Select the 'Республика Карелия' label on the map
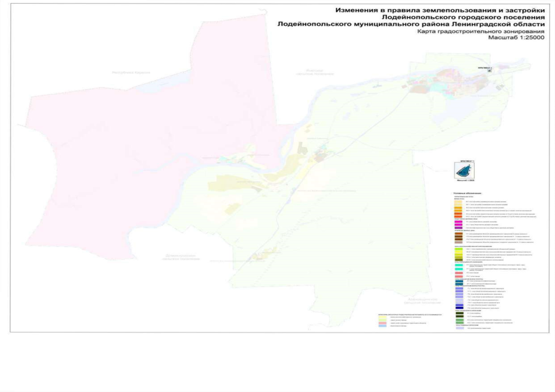This screenshot has height=392, width=555. pyautogui.click(x=131, y=72)
